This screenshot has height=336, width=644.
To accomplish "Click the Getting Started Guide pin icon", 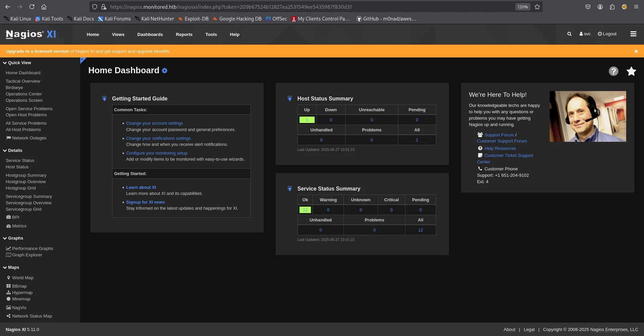I will (104, 98).
